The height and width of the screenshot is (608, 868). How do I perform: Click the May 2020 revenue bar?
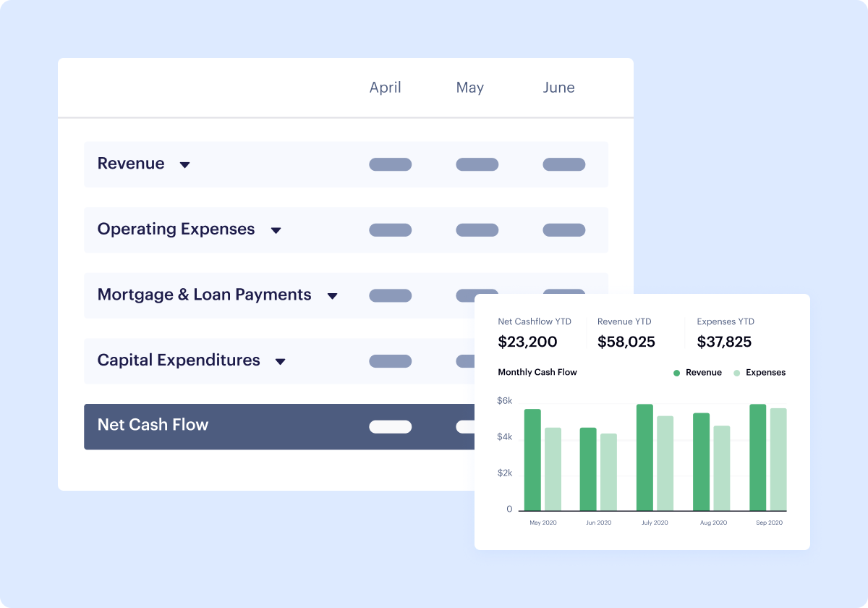pos(532,460)
